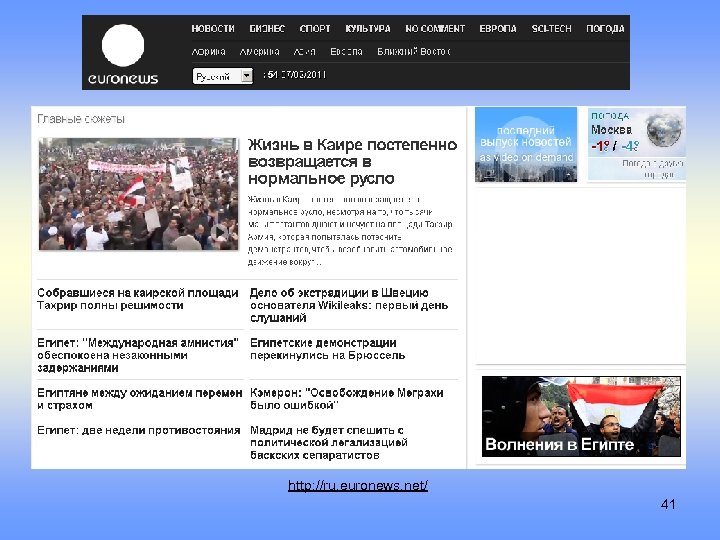This screenshot has width=720, height=540.
Task: Select the Азия region submenu
Action: [x=304, y=51]
